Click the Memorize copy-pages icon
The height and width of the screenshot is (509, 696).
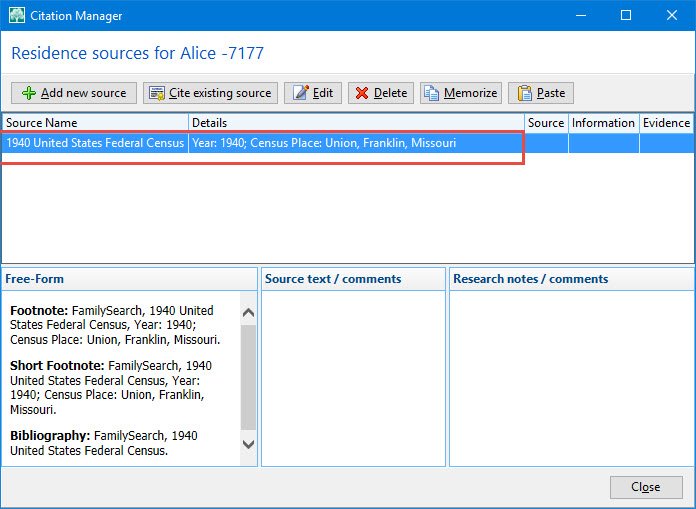(431, 93)
